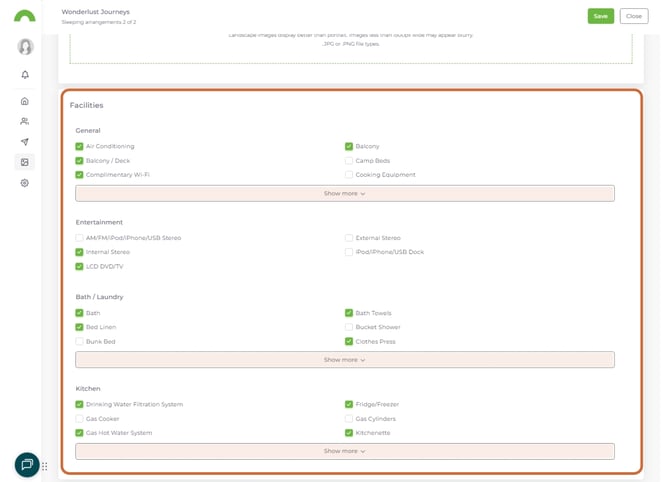Expand Show more under Kitchen section
This screenshot has width=670, height=482.
point(344,451)
